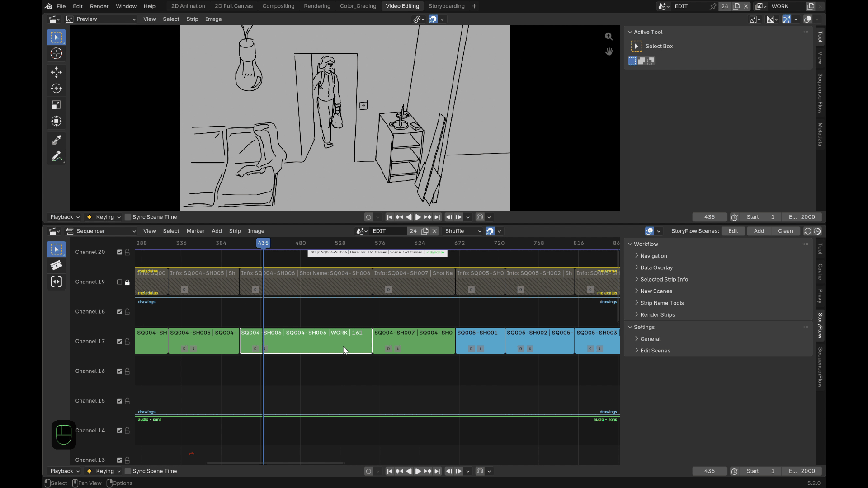Click the refresh icon beside Clean button
The image size is (868, 488).
[808, 231]
